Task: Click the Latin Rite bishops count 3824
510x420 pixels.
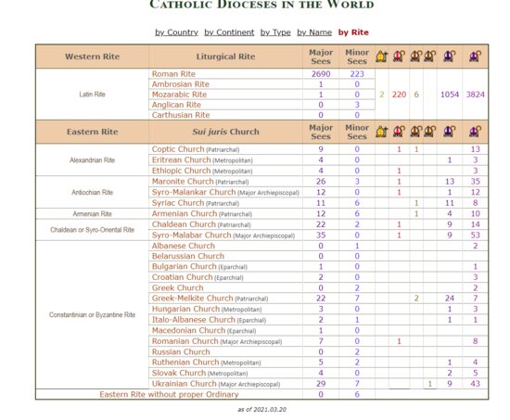Action: tap(475, 95)
